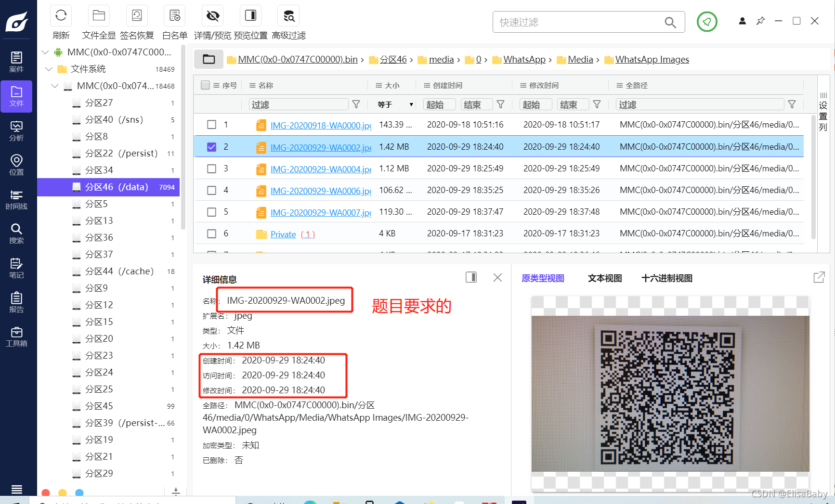Uncheck the box for row 2 IMG-20200929-WA0002
The width and height of the screenshot is (835, 504).
[211, 147]
